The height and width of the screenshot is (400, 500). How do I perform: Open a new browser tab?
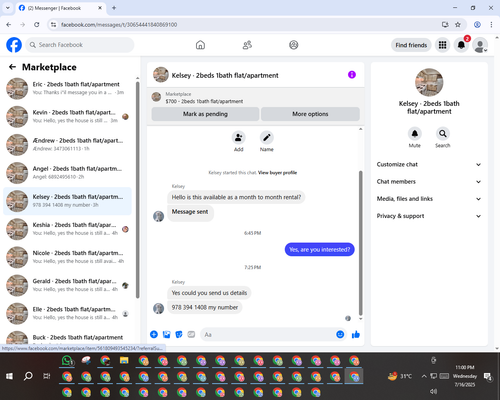114,8
